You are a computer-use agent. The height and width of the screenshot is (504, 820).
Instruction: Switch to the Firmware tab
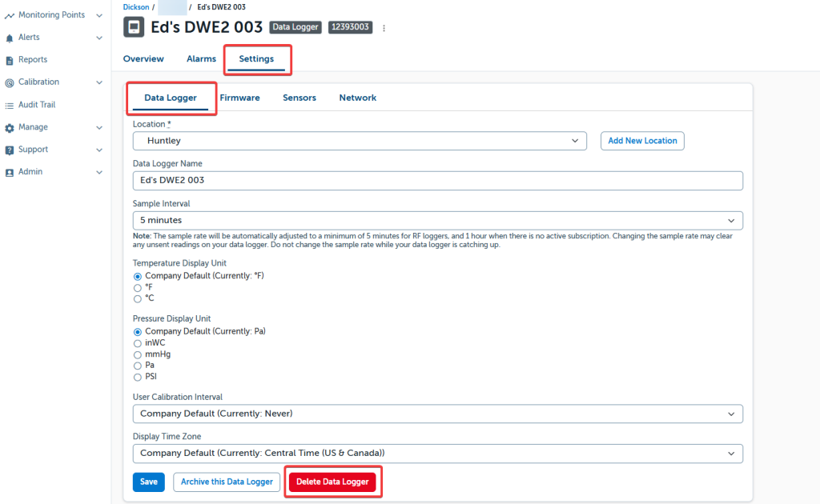pos(239,98)
